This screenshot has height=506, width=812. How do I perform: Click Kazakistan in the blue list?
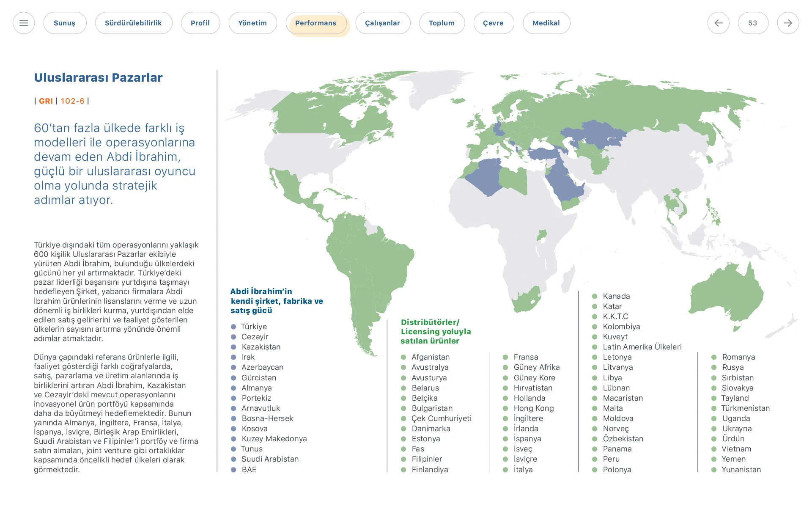click(261, 347)
